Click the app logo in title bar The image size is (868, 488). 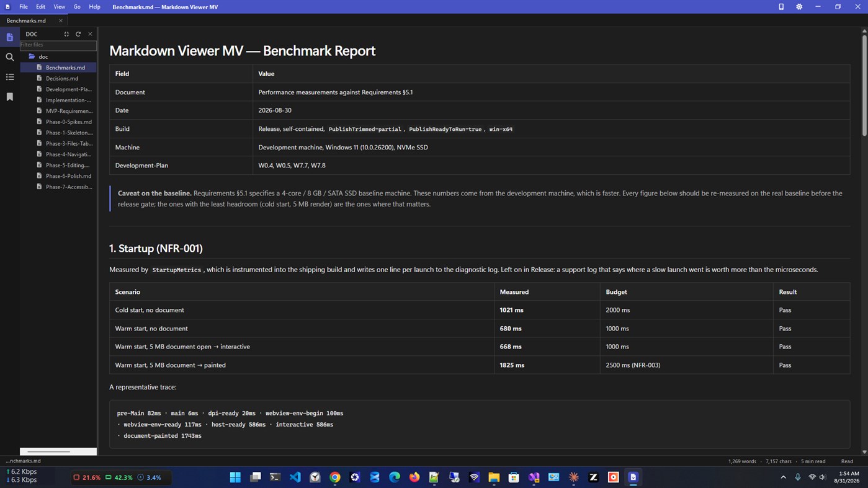point(7,7)
